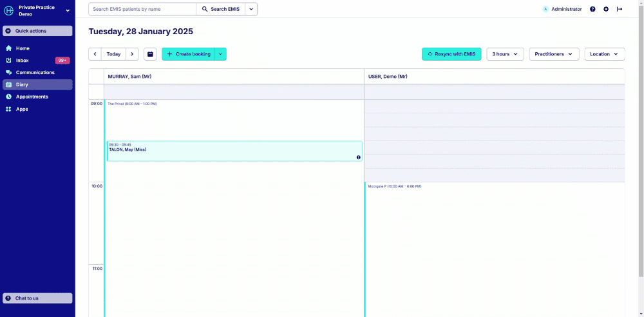Image resolution: width=644 pixels, height=317 pixels.
Task: Focus the Search EMIS patients field
Action: tap(142, 9)
